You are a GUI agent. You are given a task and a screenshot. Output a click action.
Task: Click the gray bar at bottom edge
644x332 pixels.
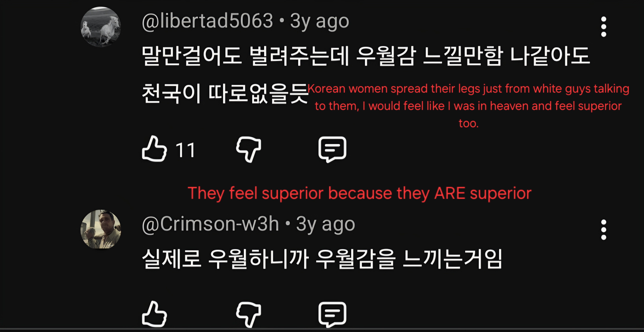click(x=322, y=330)
